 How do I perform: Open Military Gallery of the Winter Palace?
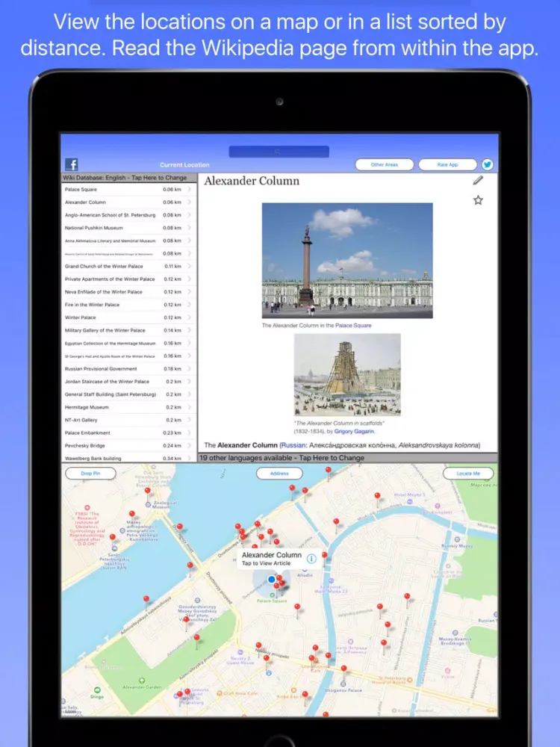tap(129, 331)
